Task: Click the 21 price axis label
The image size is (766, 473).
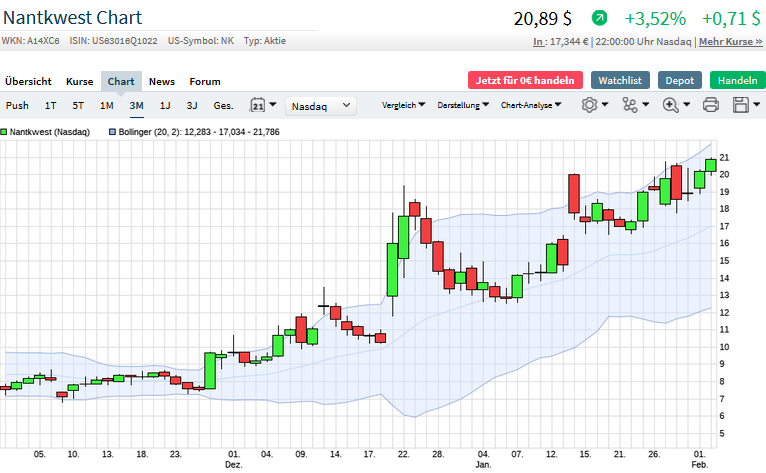Action: click(x=724, y=157)
